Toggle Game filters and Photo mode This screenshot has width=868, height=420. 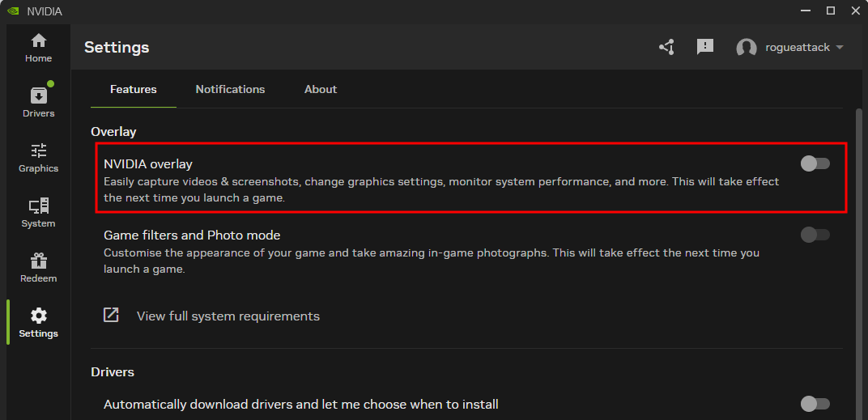[815, 235]
